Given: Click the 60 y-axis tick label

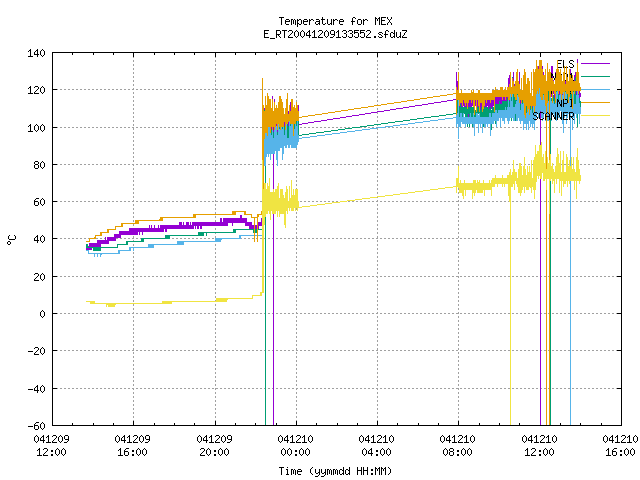Looking at the screenshot, I should click(39, 202).
